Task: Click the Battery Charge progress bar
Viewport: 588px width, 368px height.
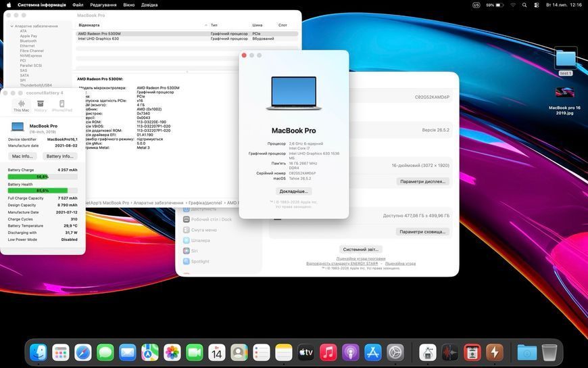Action: pyautogui.click(x=43, y=177)
